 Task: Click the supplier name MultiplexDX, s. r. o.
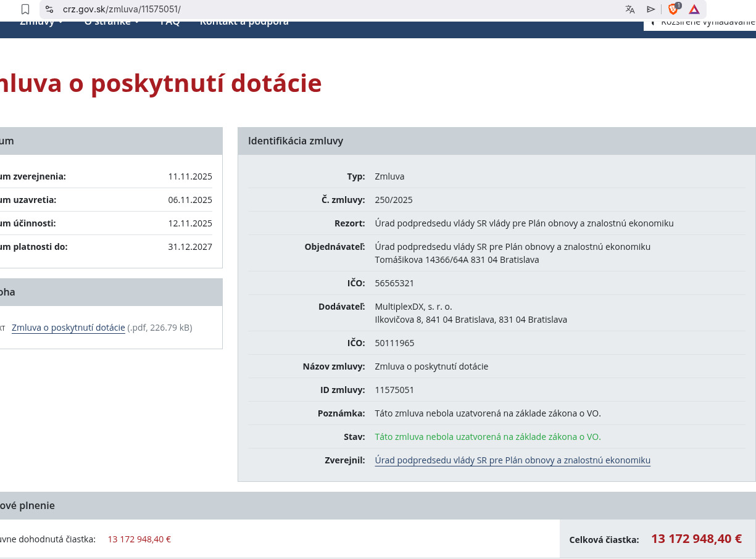pos(413,307)
